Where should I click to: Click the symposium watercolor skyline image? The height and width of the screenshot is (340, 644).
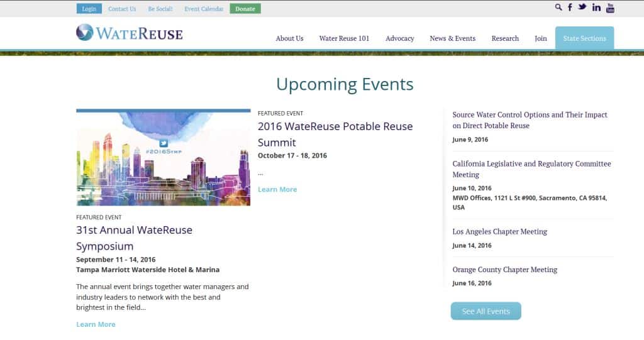pyautogui.click(x=163, y=158)
